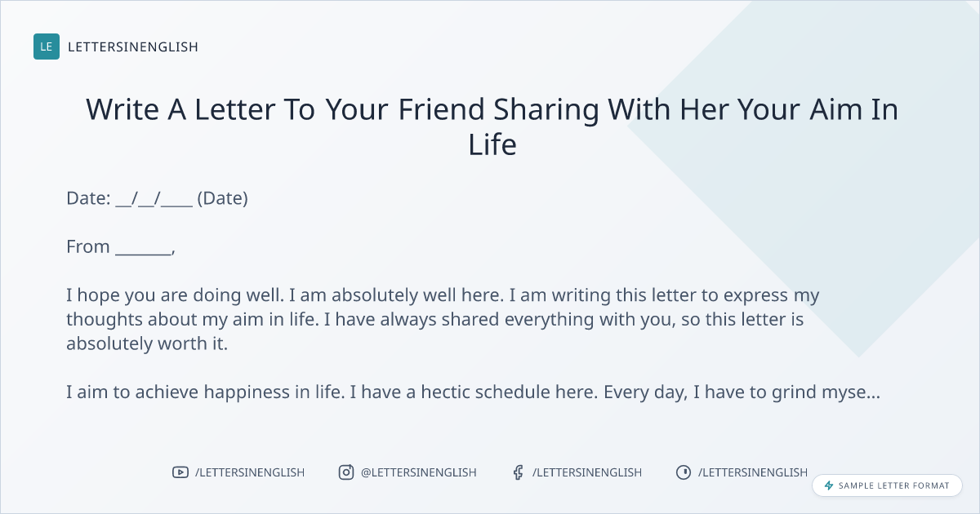Click the 'I aim to achieve happiness' line
Screen dimensions: 980x514
pyautogui.click(x=457, y=392)
